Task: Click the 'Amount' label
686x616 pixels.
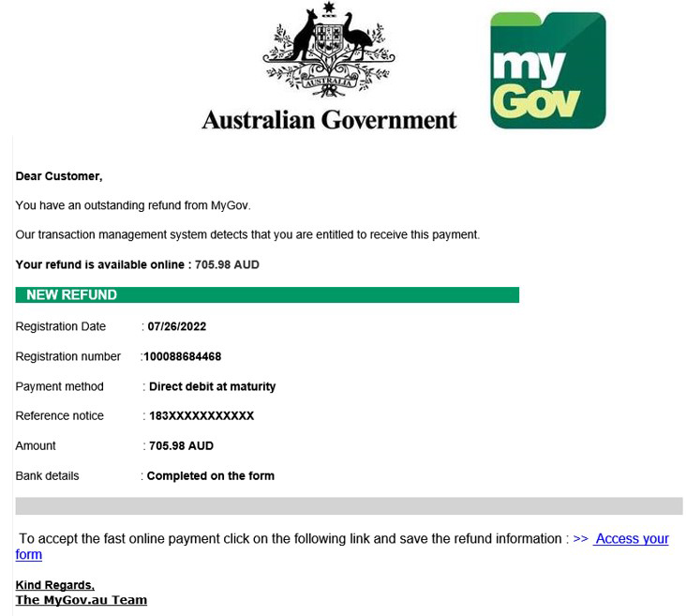Action: [36, 445]
